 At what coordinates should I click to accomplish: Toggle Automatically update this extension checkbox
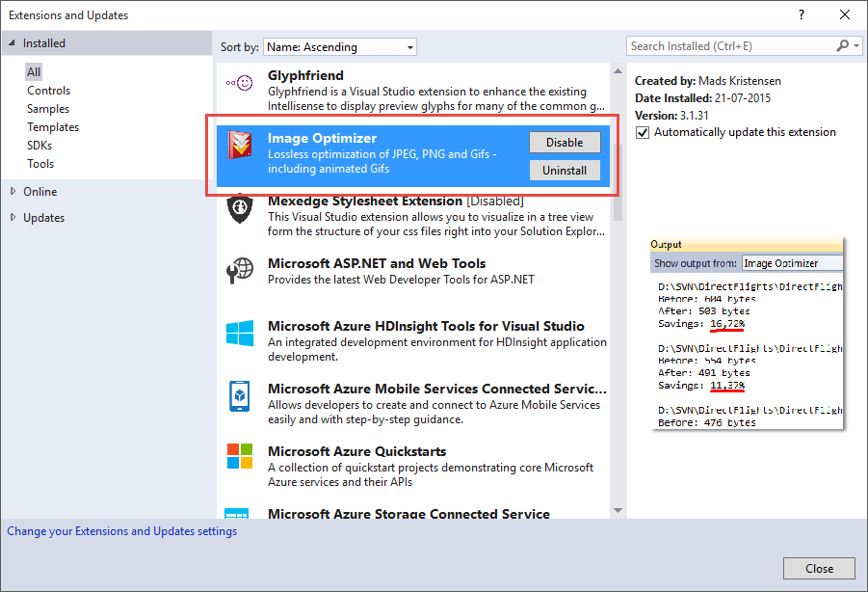643,132
